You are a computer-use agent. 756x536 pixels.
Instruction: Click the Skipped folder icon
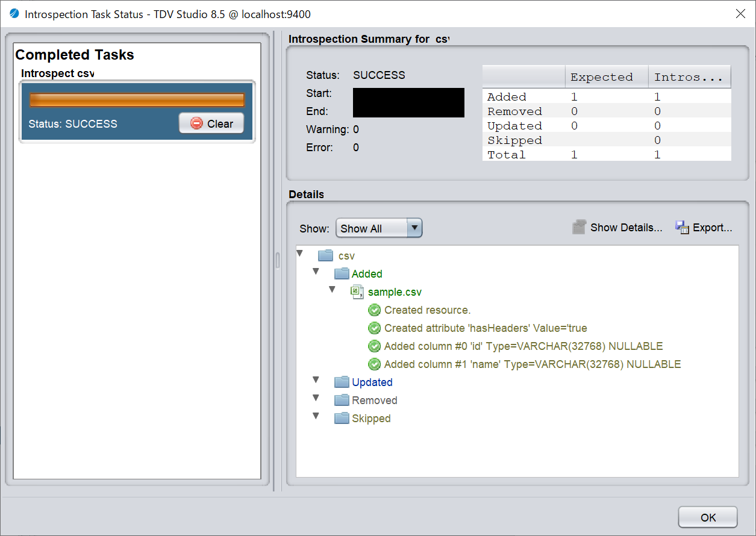pyautogui.click(x=342, y=418)
